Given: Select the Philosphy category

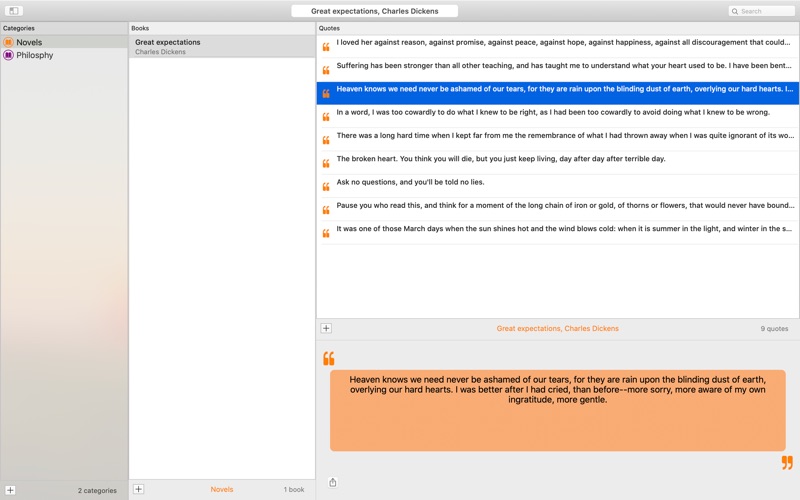Looking at the screenshot, I should (x=34, y=55).
